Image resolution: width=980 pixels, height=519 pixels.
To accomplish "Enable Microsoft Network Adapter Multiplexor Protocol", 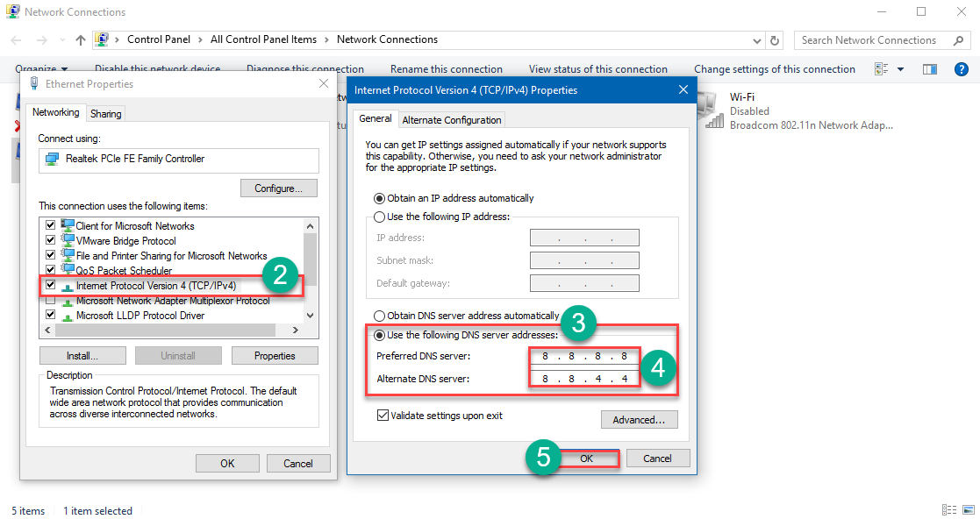I will [x=50, y=300].
